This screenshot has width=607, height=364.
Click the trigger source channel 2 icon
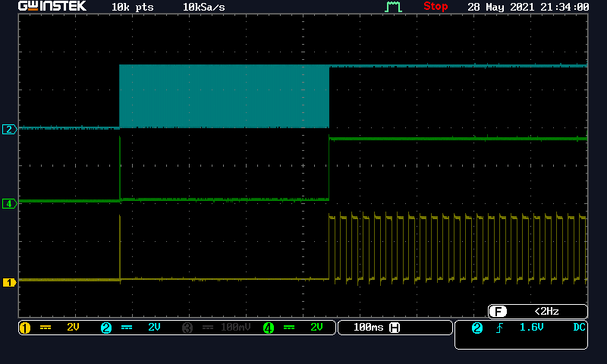(477, 328)
